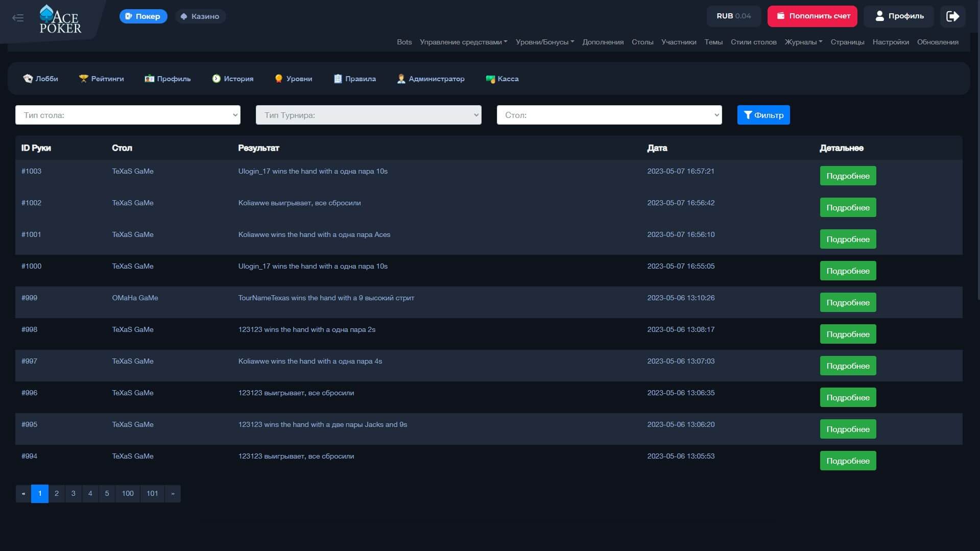This screenshot has height=551, width=980.
Task: Open the Стол dropdown filter
Action: click(609, 115)
